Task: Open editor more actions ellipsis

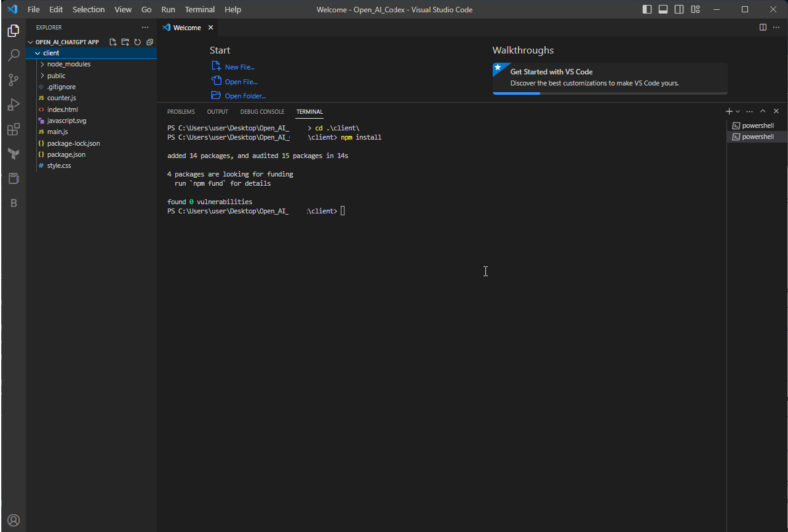Action: pyautogui.click(x=776, y=27)
